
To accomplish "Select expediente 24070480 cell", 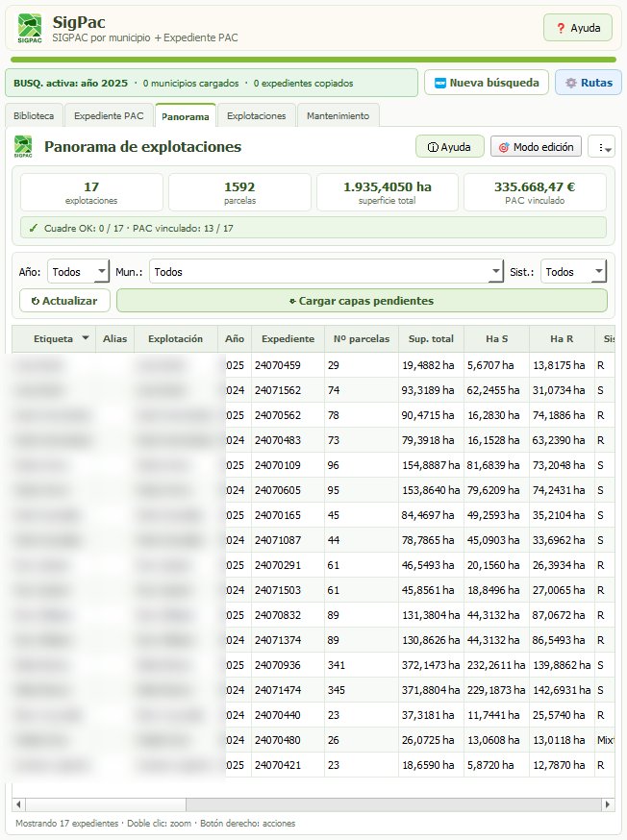I will (288, 740).
